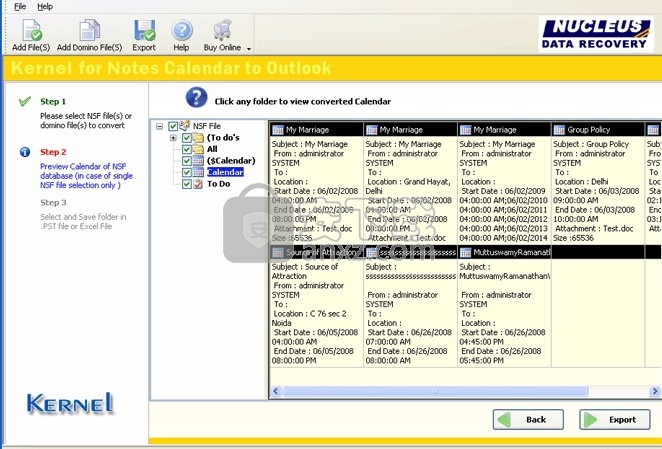Click the Step 3 heading
The image size is (662, 449).
(53, 202)
